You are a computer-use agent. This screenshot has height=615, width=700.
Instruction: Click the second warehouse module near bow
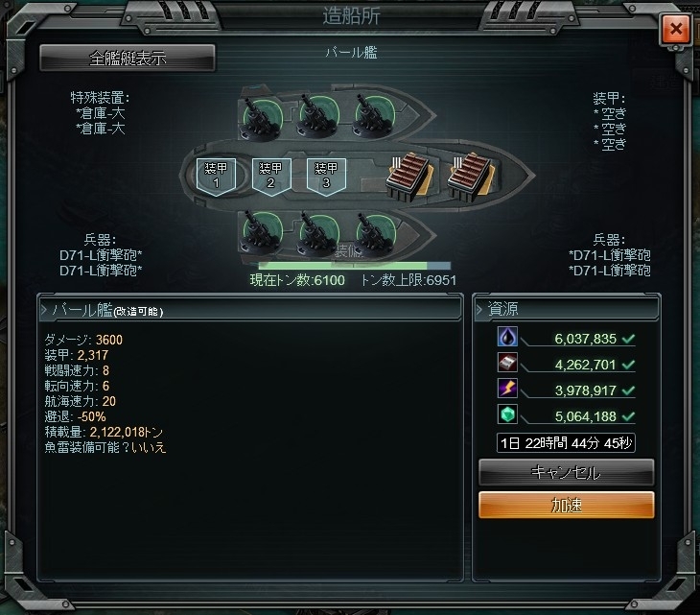click(471, 177)
